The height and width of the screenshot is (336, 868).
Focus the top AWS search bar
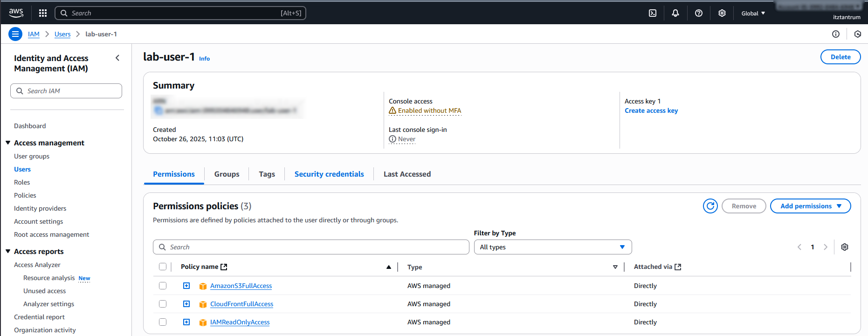(180, 13)
